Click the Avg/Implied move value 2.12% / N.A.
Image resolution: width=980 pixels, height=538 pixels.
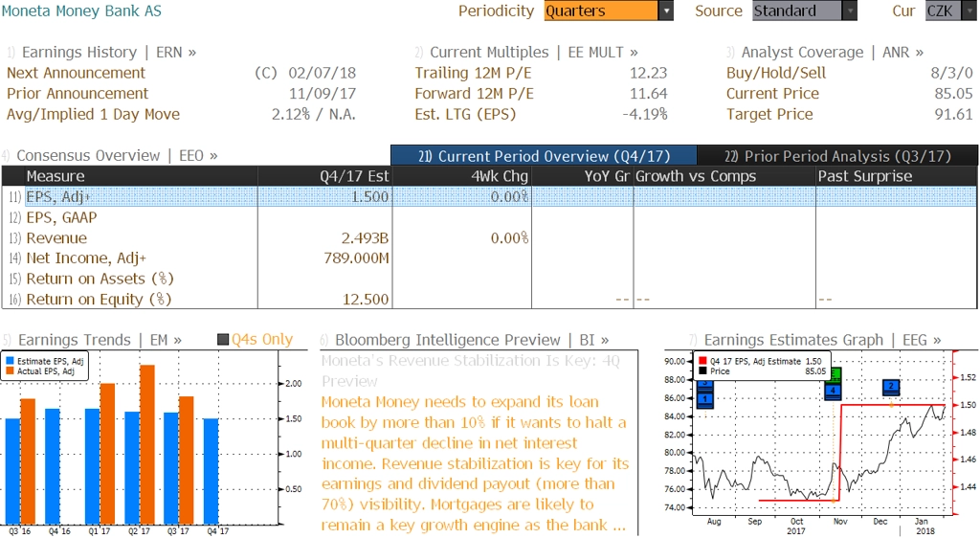coord(313,114)
